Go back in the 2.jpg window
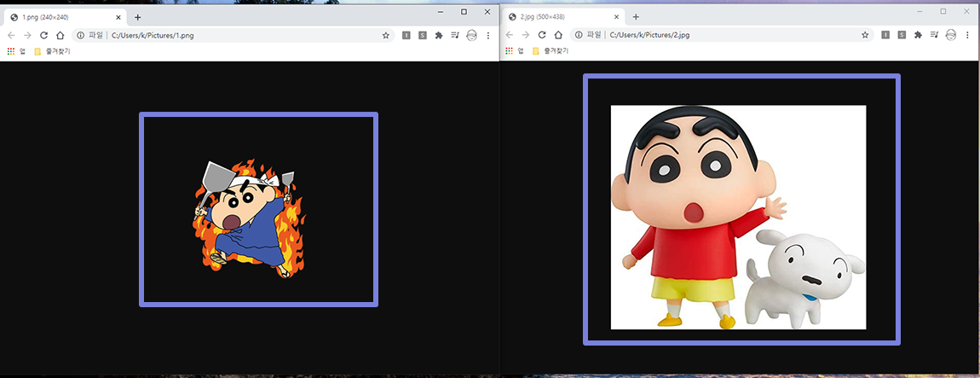This screenshot has width=980, height=378. [510, 35]
